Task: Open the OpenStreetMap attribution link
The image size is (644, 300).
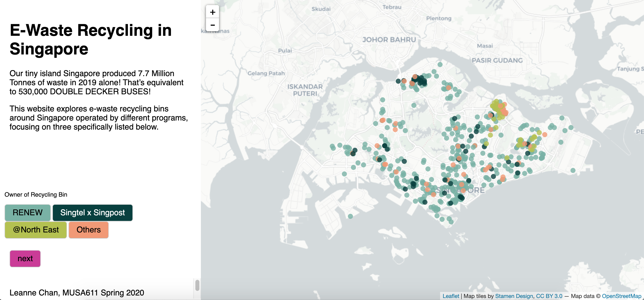Action: 622,296
